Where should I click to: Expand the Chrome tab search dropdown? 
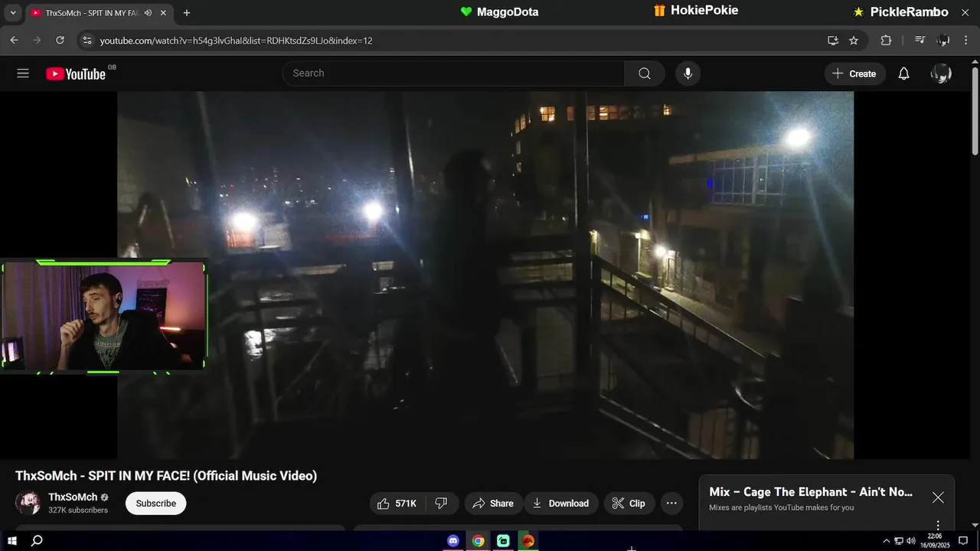click(x=11, y=13)
